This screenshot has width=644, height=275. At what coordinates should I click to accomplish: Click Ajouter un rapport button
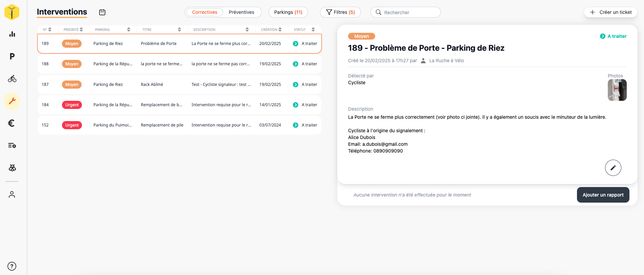tap(603, 195)
